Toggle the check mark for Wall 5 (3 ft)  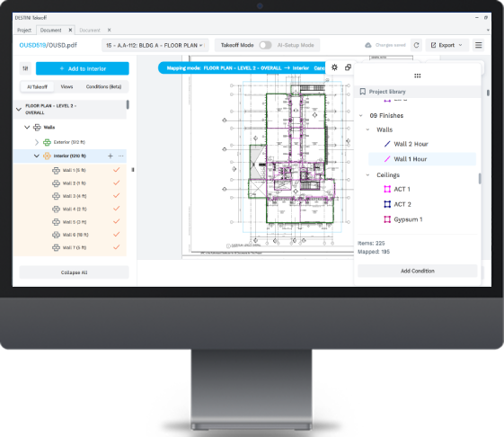[x=117, y=221]
